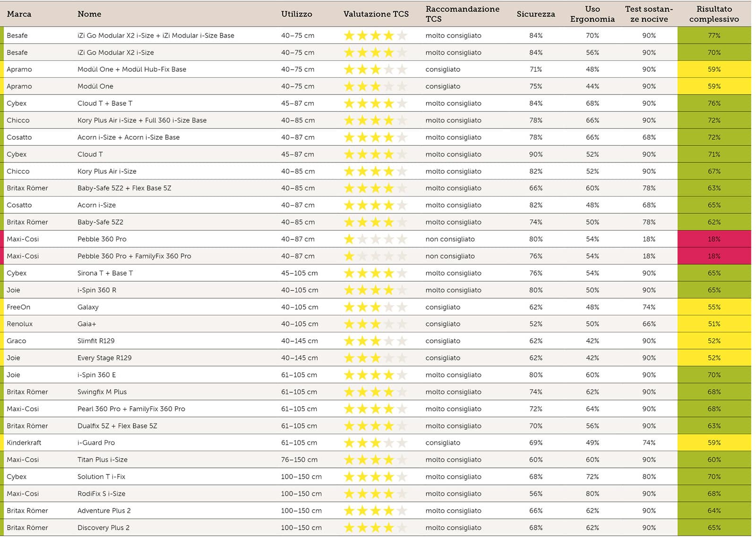Select the Modül One product name
Viewport: 756px width, 542px height.
95,86
